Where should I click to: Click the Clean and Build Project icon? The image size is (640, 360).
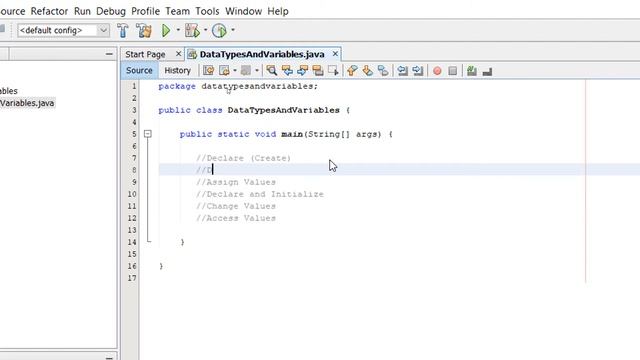tap(144, 31)
